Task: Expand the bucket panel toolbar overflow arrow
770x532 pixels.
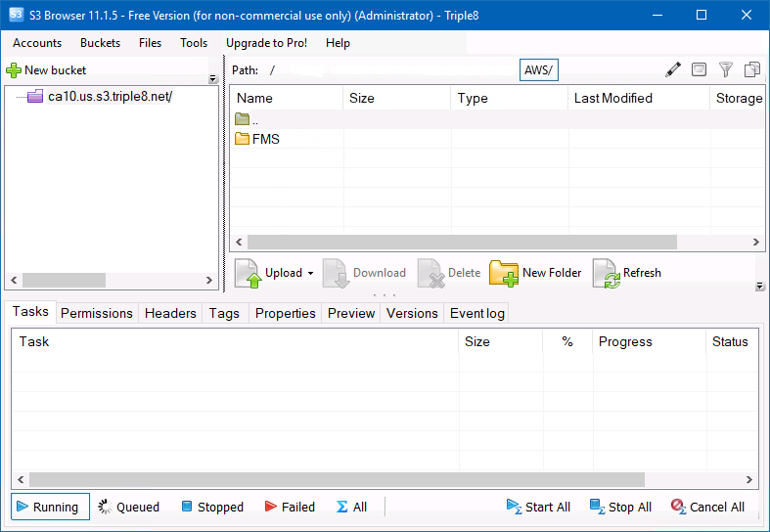Action: [x=213, y=79]
